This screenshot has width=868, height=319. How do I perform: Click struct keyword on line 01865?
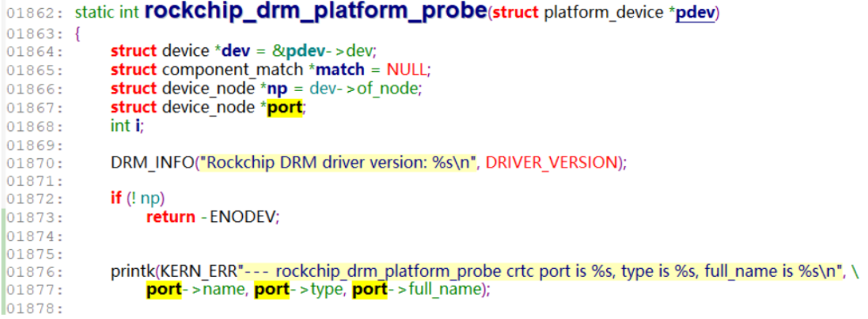point(134,70)
